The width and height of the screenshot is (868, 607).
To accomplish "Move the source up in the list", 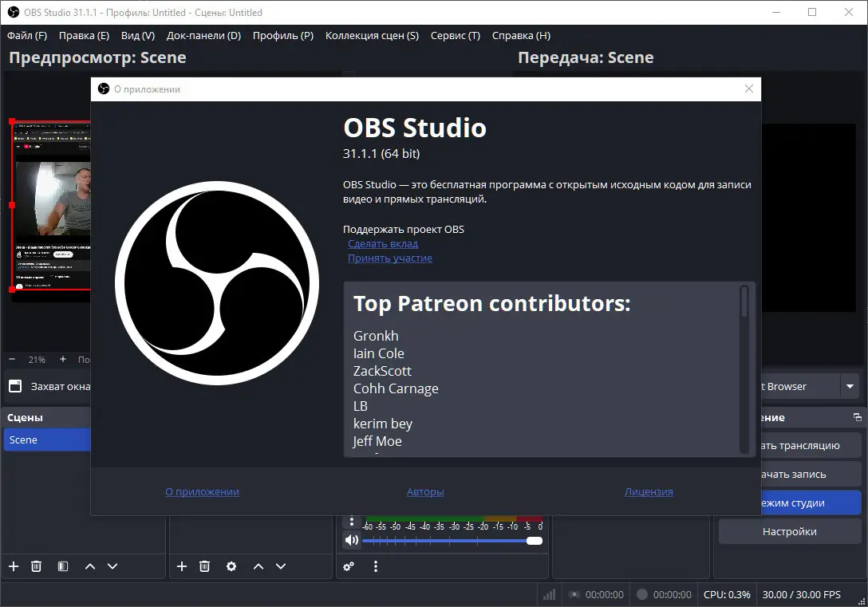I will pos(258,566).
